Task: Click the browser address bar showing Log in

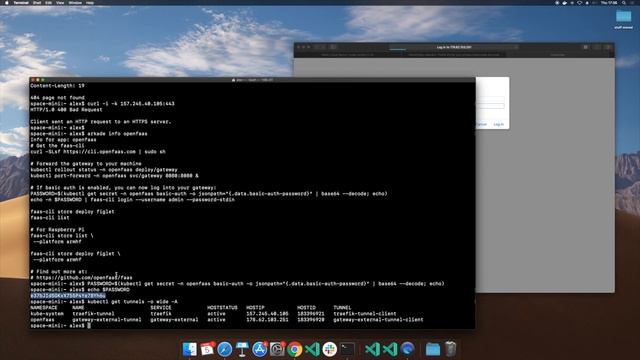Action: point(453,47)
